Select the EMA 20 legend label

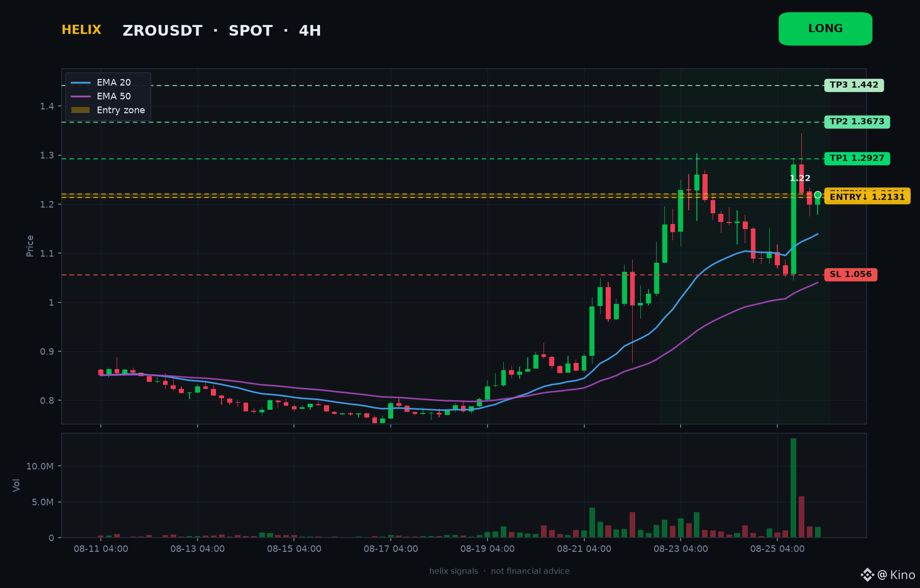click(x=114, y=82)
